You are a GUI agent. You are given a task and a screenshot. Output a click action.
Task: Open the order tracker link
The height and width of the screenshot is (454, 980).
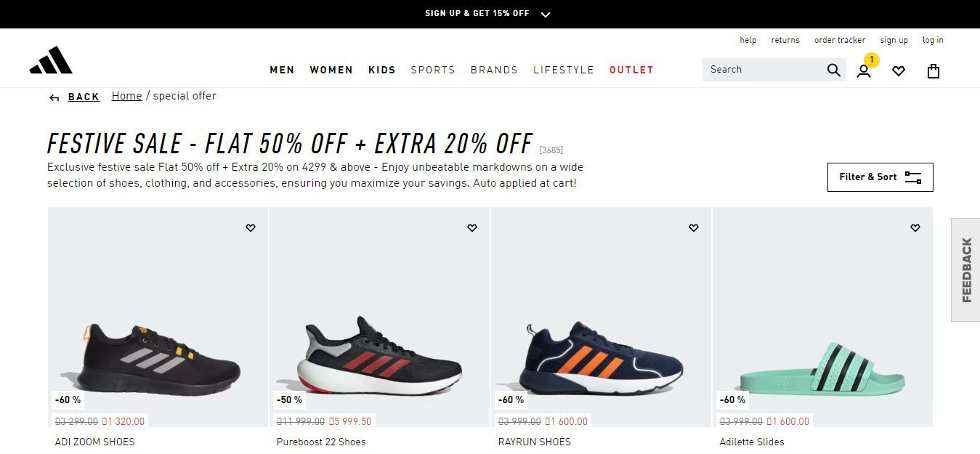[x=840, y=40]
